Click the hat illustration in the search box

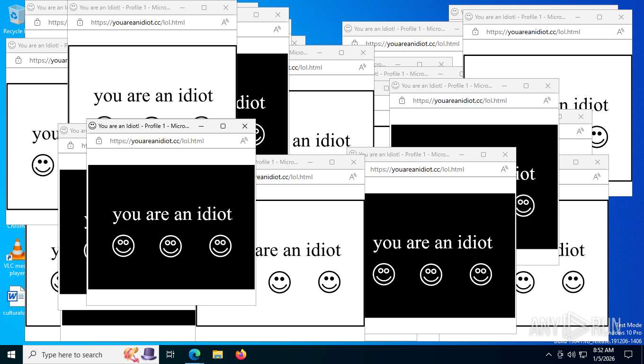149,354
